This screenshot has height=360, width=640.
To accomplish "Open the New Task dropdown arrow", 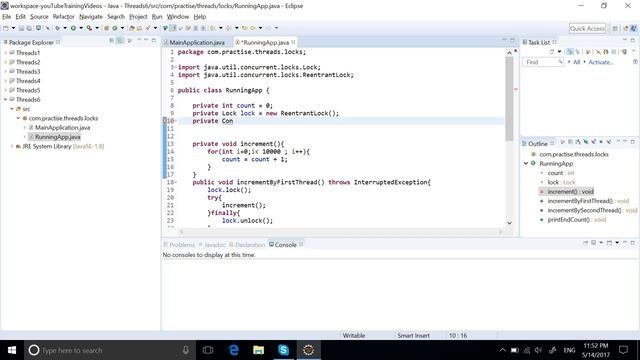I will click(x=560, y=52).
